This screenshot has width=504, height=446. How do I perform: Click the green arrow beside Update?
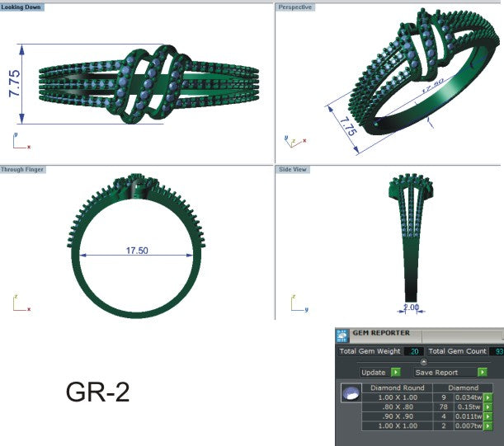click(x=396, y=372)
